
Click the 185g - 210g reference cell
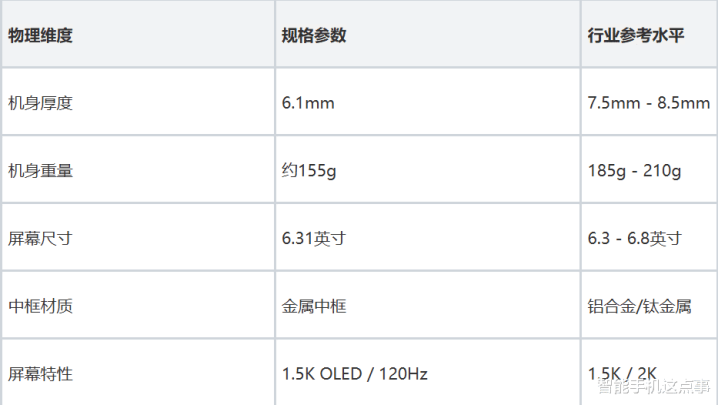(x=634, y=171)
